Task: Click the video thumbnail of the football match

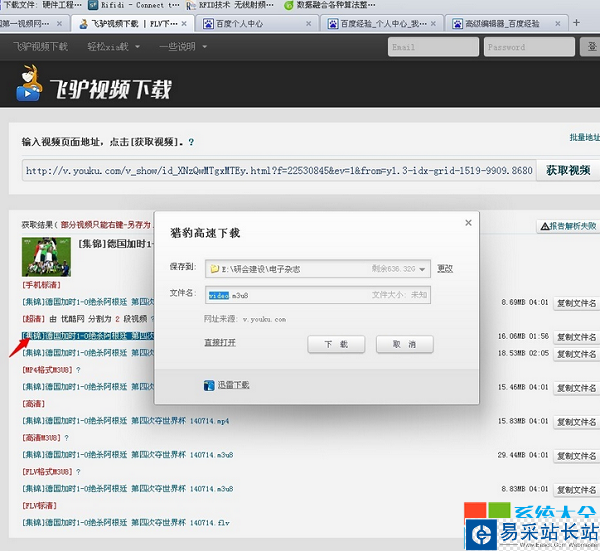Action: point(46,257)
